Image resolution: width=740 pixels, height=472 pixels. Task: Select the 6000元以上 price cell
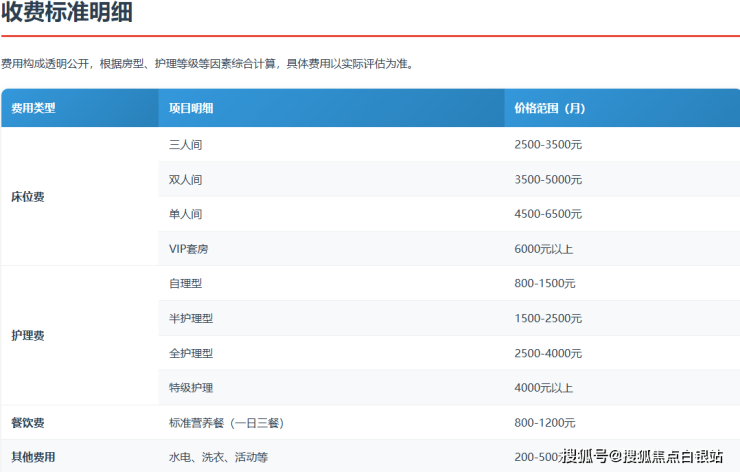pyautogui.click(x=543, y=249)
